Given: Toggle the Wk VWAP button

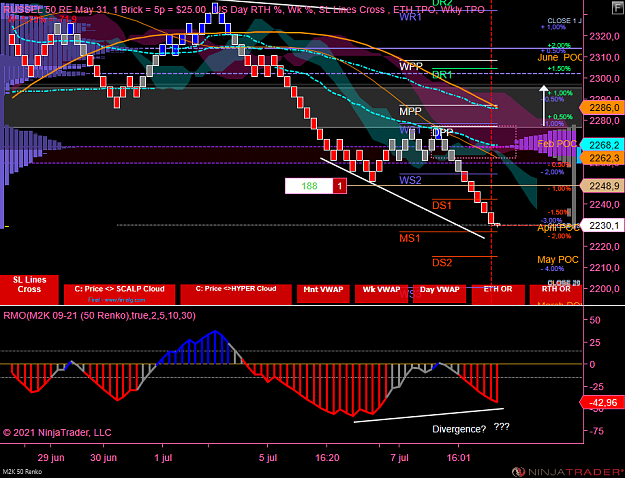Looking at the screenshot, I should pos(381,294).
